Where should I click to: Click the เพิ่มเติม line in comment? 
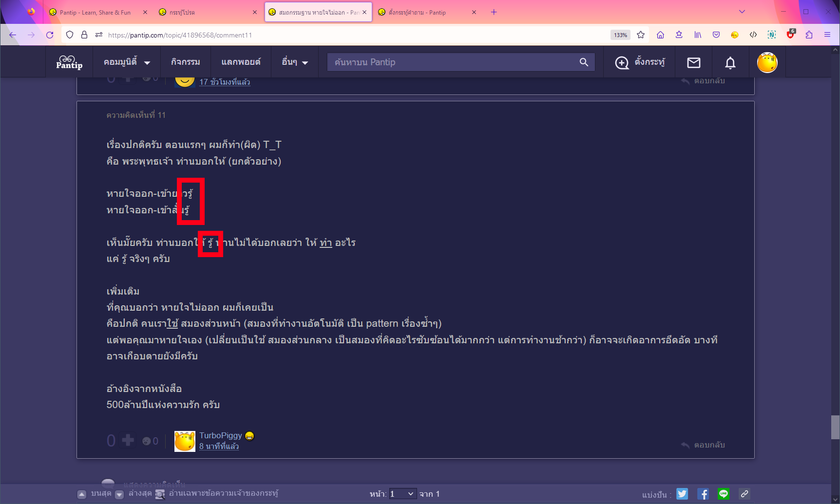[x=123, y=291]
